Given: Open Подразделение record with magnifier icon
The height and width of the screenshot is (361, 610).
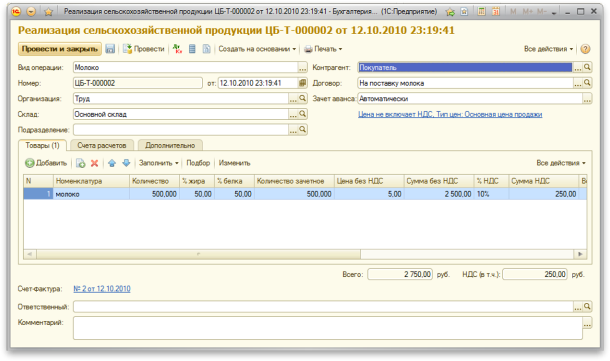Looking at the screenshot, I should click(303, 130).
